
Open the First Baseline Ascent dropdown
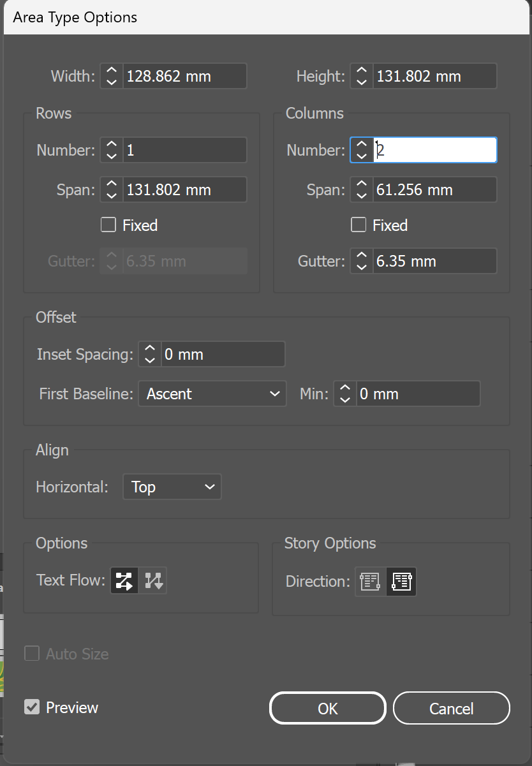212,394
